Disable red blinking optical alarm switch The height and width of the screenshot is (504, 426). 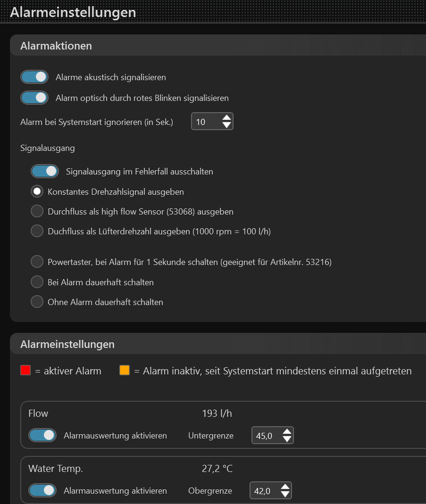(x=34, y=98)
